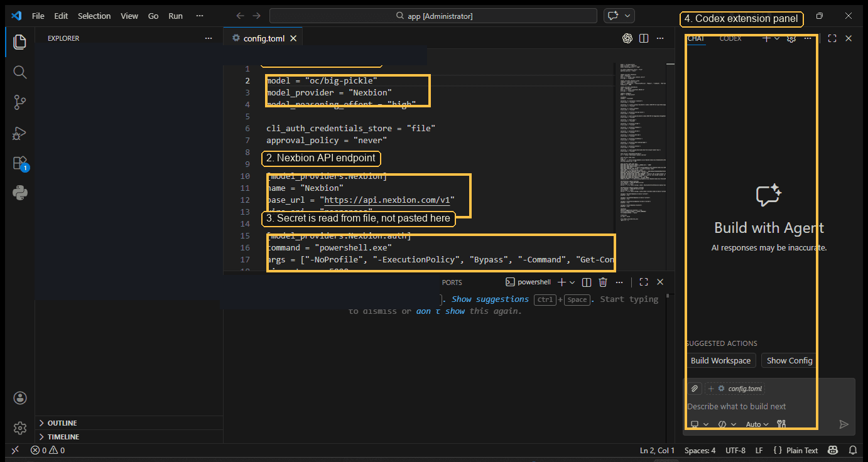Click the Build Workspace suggested action
The width and height of the screenshot is (868, 462).
coord(720,360)
